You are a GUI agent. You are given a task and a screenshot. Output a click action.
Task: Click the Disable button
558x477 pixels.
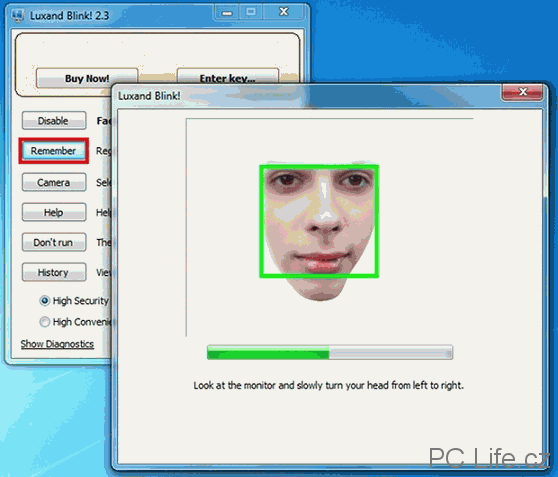tap(54, 121)
